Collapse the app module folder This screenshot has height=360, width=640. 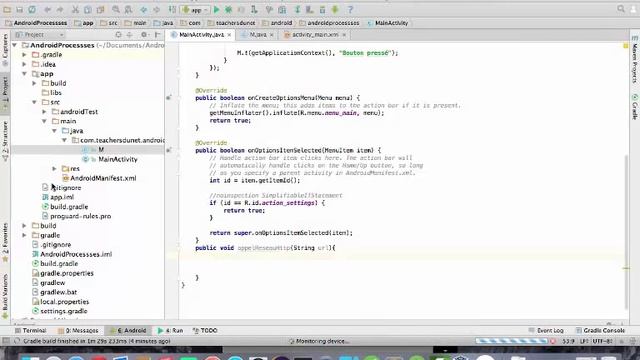tap(24, 74)
